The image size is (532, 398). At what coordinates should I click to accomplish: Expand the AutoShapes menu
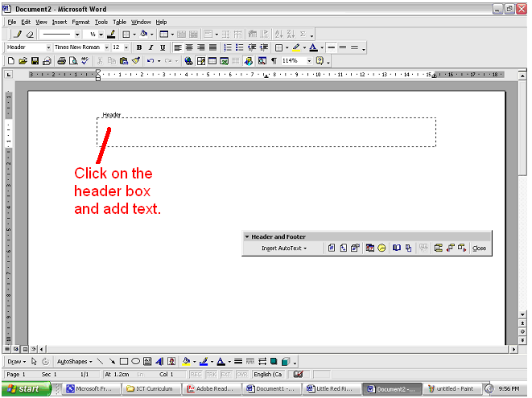point(74,362)
